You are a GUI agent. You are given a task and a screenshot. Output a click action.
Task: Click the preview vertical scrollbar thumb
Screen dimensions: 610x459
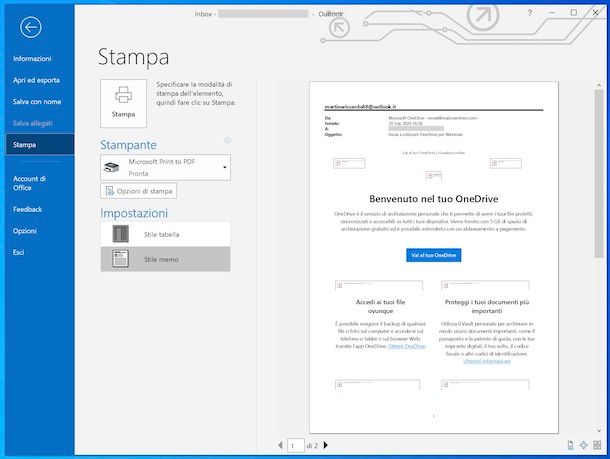599,173
